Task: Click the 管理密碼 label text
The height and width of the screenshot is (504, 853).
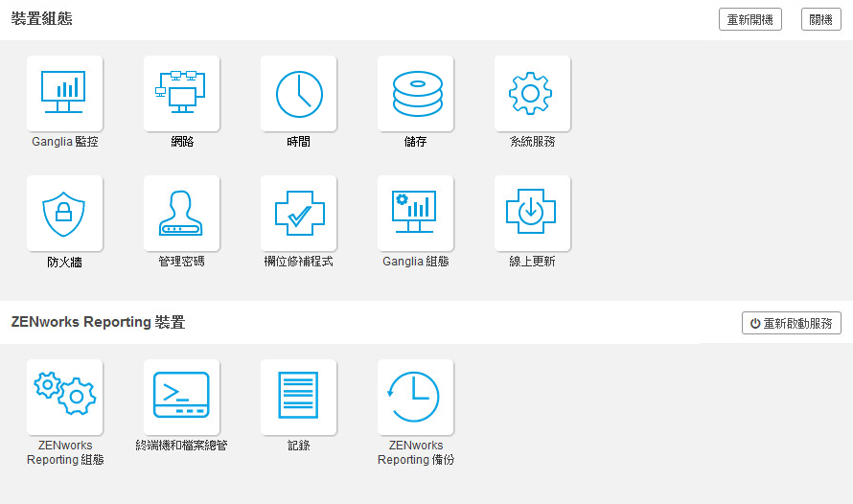Action: point(182,262)
